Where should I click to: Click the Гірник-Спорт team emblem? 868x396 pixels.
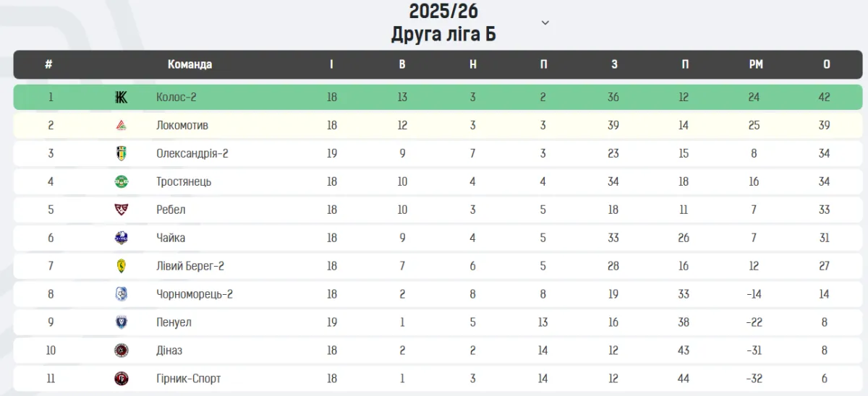tap(122, 379)
